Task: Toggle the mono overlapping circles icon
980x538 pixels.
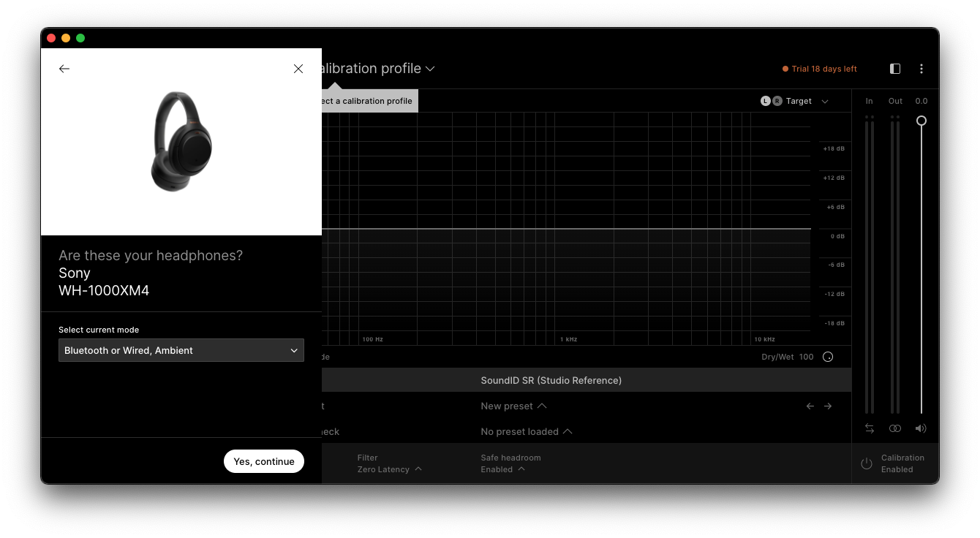Action: tap(895, 428)
